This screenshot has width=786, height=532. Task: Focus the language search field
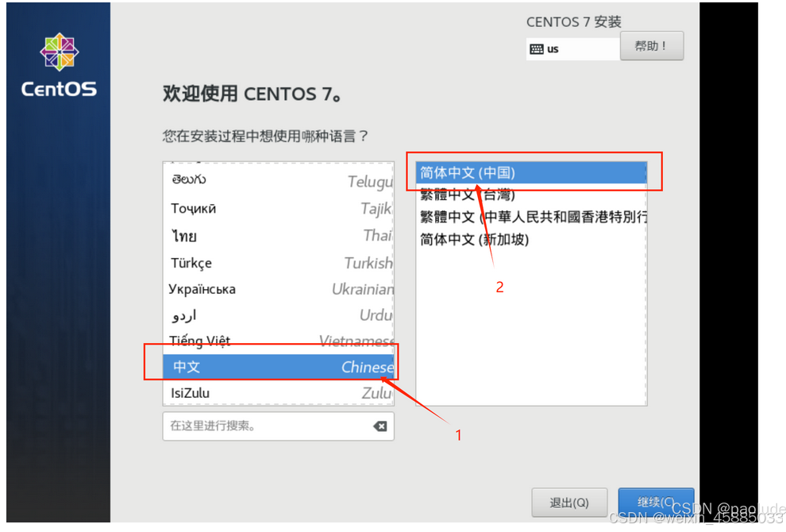coord(278,426)
